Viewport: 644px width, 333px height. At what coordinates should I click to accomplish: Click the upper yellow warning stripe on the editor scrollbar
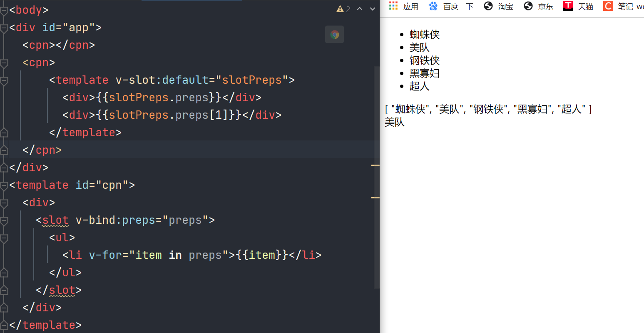[x=375, y=165]
